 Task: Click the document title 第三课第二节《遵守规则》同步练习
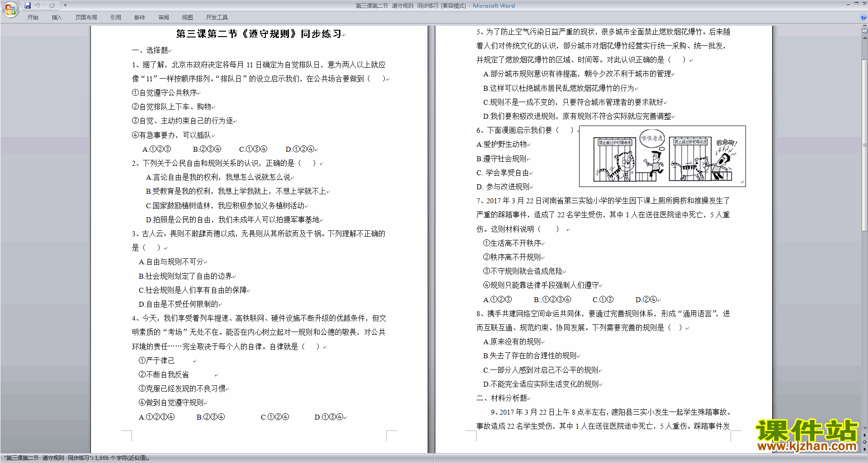click(259, 34)
